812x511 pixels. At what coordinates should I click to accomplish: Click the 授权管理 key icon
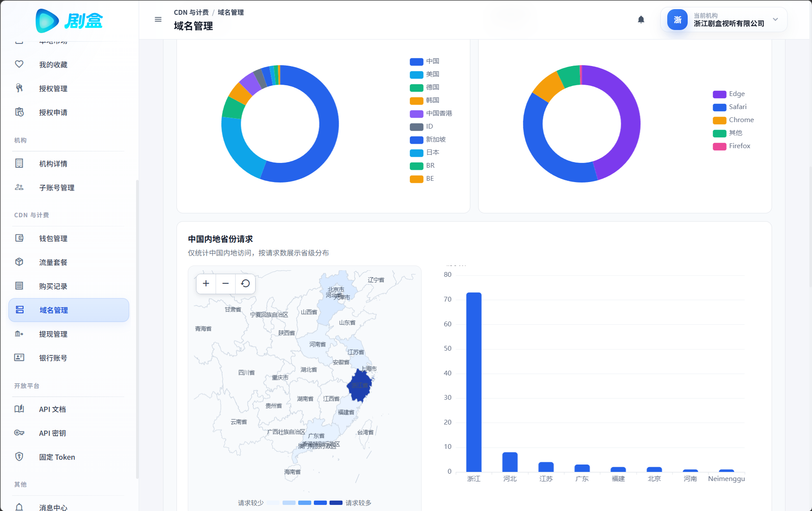(x=19, y=88)
